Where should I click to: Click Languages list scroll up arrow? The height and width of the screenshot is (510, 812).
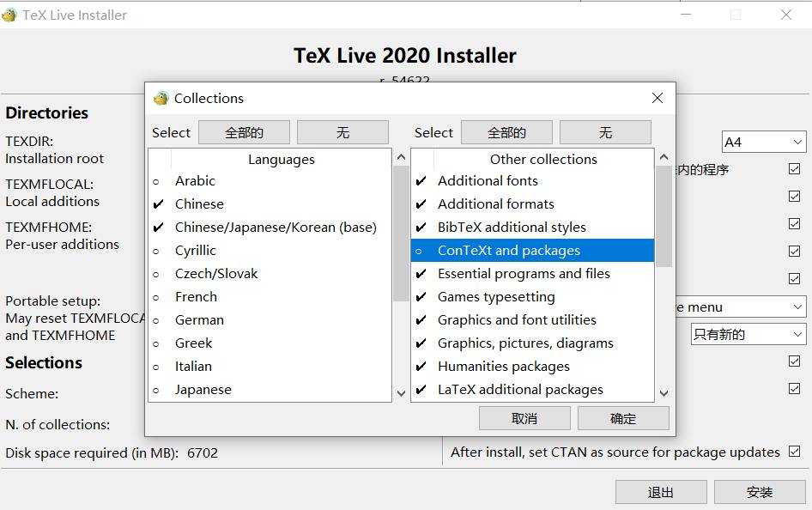coord(402,157)
